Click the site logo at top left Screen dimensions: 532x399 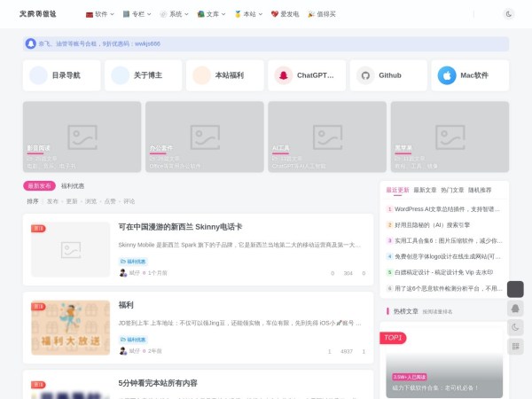tap(37, 14)
